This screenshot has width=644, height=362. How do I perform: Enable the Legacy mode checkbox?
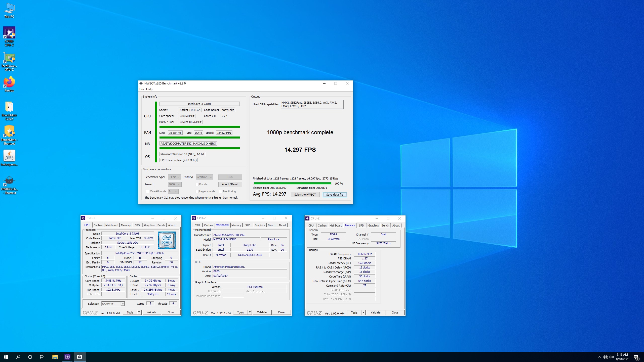coord(197,191)
